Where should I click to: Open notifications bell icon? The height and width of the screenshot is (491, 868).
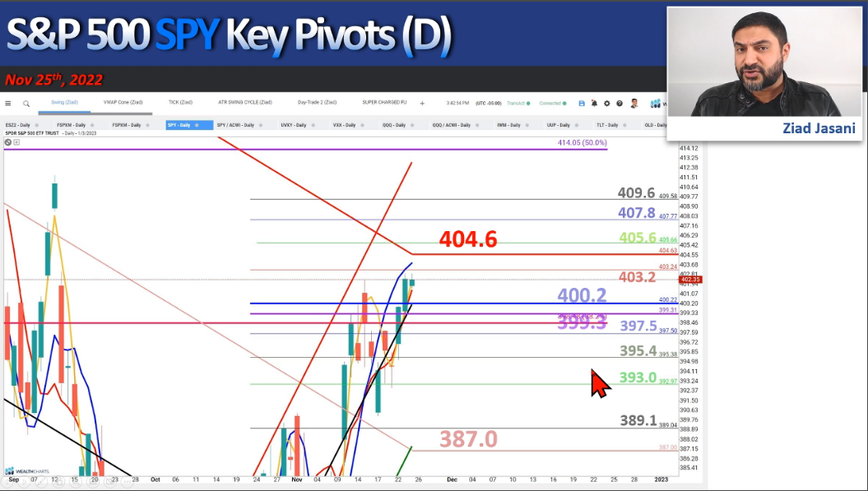[594, 104]
